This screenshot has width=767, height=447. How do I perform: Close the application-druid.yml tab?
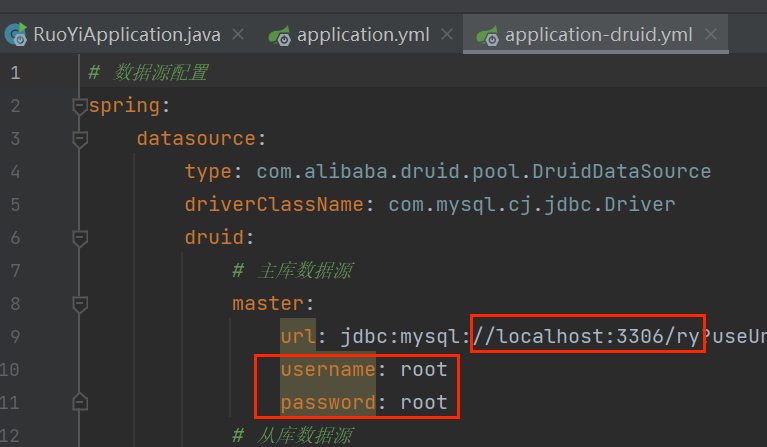(x=711, y=34)
